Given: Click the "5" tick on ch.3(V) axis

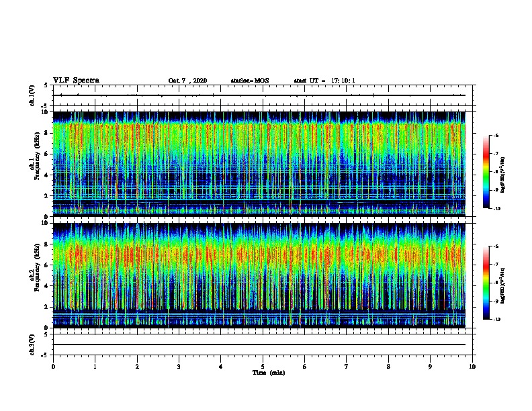Looking at the screenshot, I should pyautogui.click(x=47, y=334).
